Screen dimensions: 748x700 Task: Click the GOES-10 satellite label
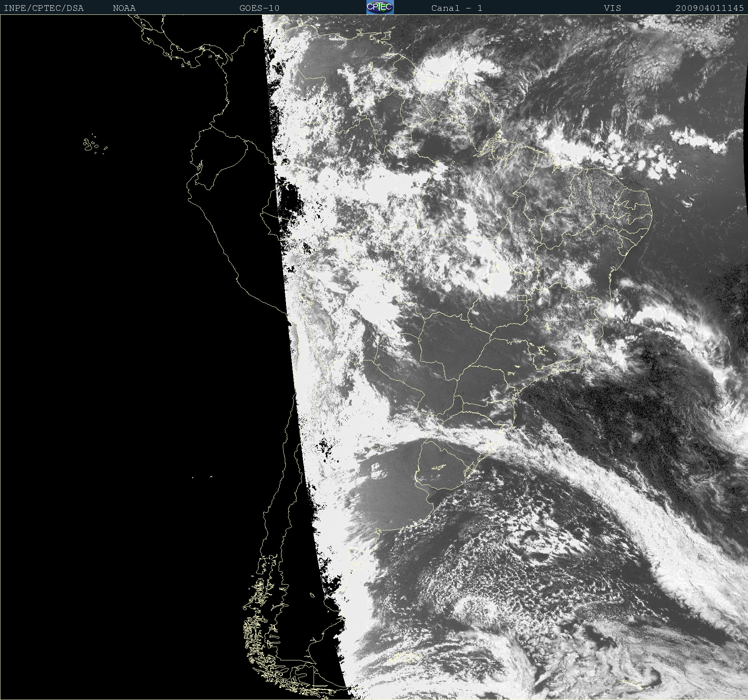[x=259, y=8]
